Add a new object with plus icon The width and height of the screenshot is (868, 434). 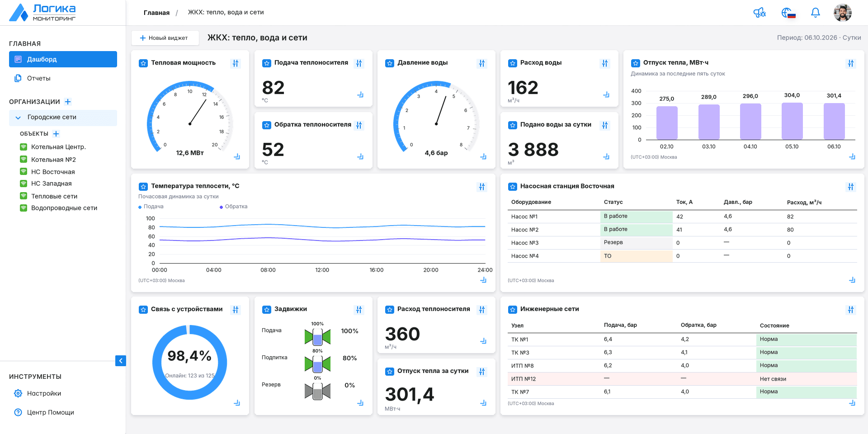(x=56, y=134)
